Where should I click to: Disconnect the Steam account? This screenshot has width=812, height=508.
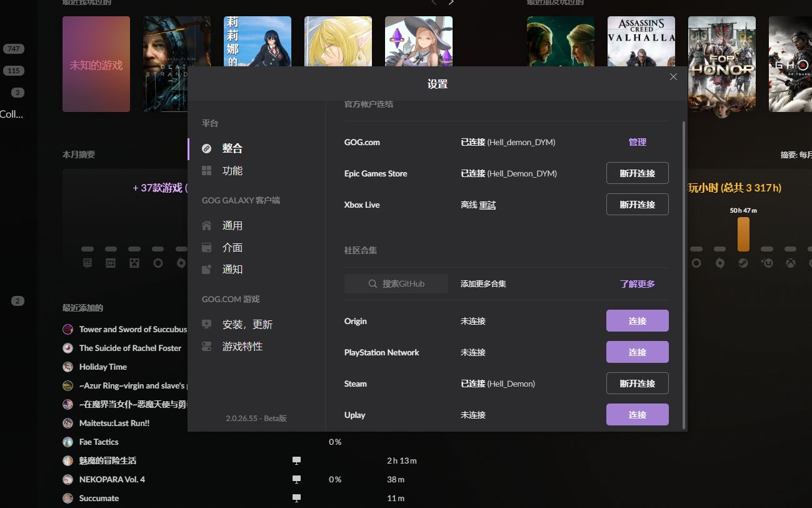click(637, 384)
